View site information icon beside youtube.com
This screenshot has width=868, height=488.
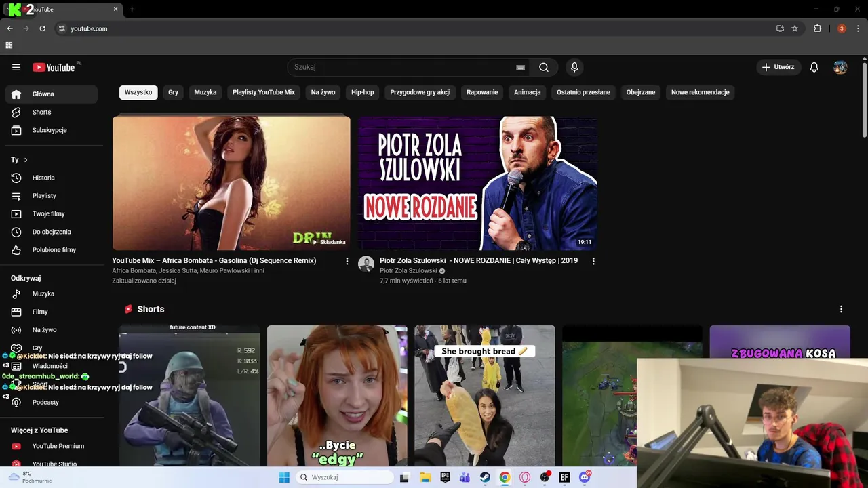coord(62,28)
